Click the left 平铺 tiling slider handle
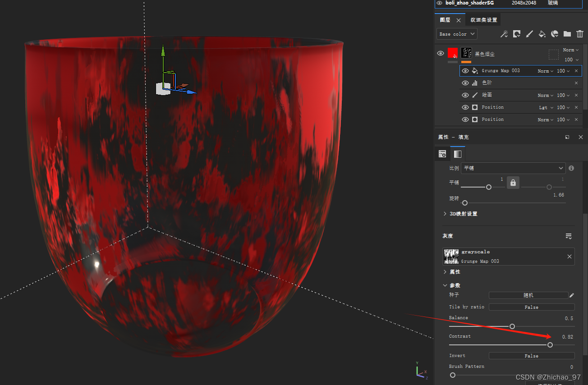This screenshot has width=588, height=385. [x=489, y=187]
